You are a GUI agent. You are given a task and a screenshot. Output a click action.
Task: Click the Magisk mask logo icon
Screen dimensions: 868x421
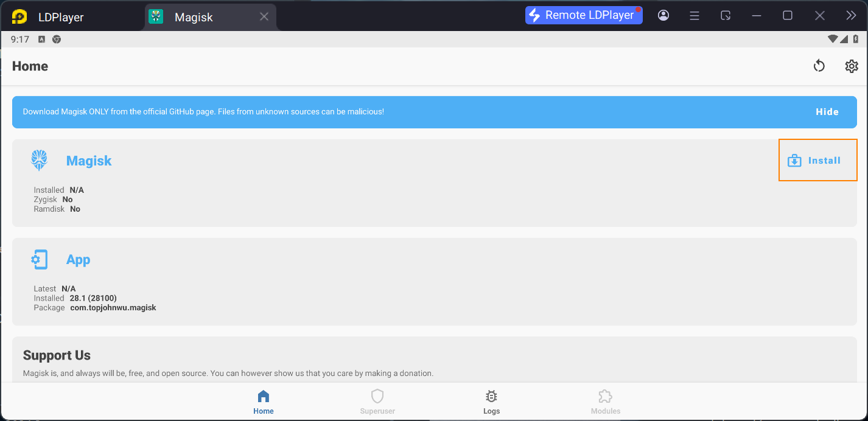tap(39, 161)
